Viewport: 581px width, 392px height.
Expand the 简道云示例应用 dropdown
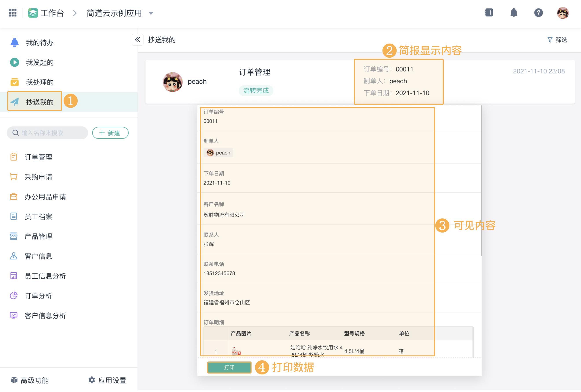click(151, 14)
